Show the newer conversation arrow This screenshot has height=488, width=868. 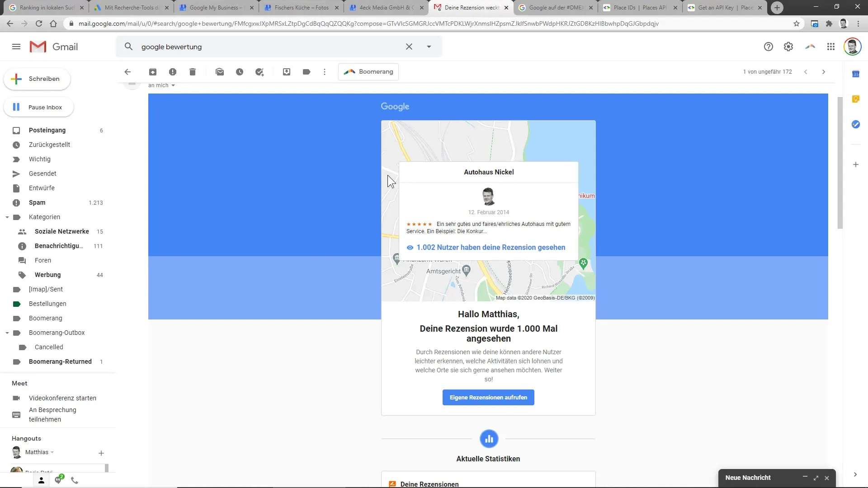pos(806,72)
